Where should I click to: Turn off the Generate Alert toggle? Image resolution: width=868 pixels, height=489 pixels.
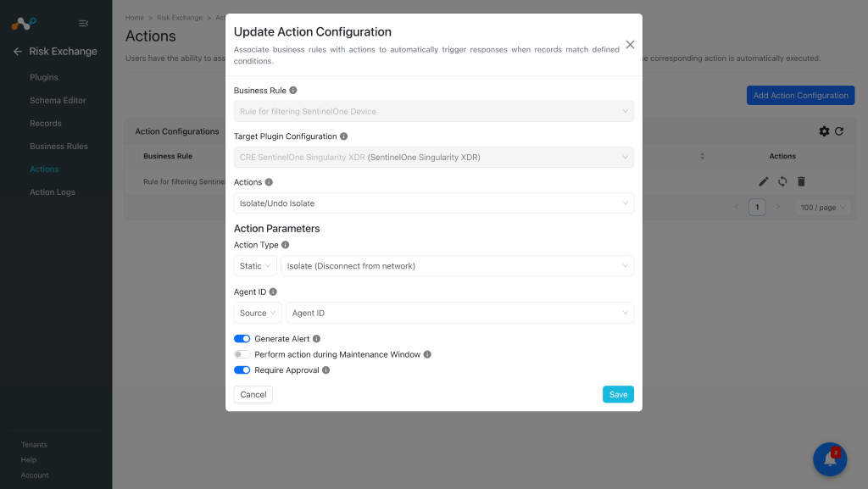coord(242,338)
